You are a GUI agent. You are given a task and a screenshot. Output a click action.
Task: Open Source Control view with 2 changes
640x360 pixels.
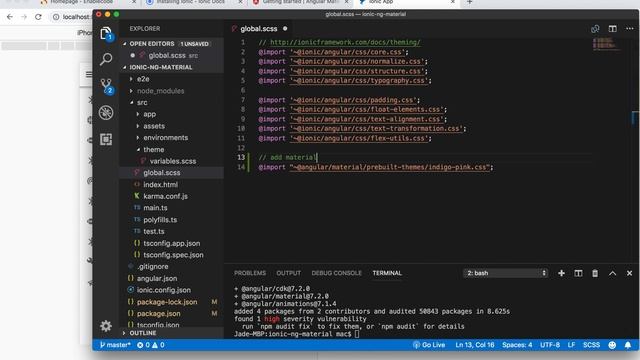107,86
